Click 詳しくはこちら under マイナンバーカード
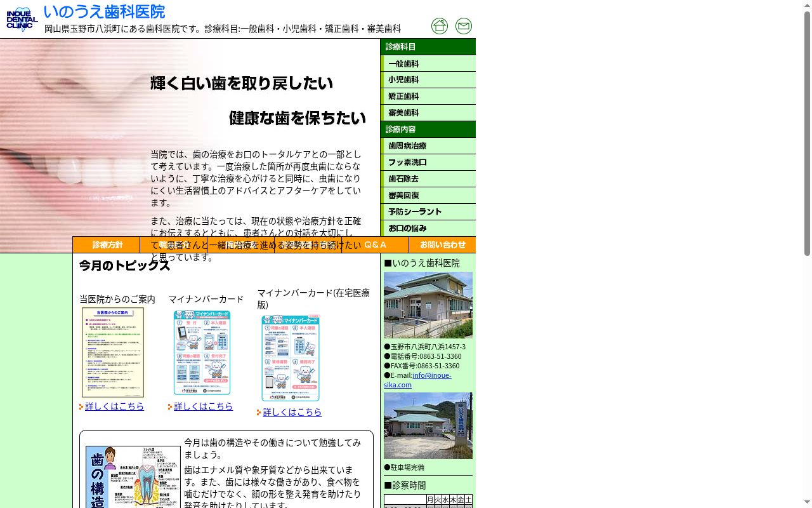The width and height of the screenshot is (812, 508). pyautogui.click(x=204, y=406)
